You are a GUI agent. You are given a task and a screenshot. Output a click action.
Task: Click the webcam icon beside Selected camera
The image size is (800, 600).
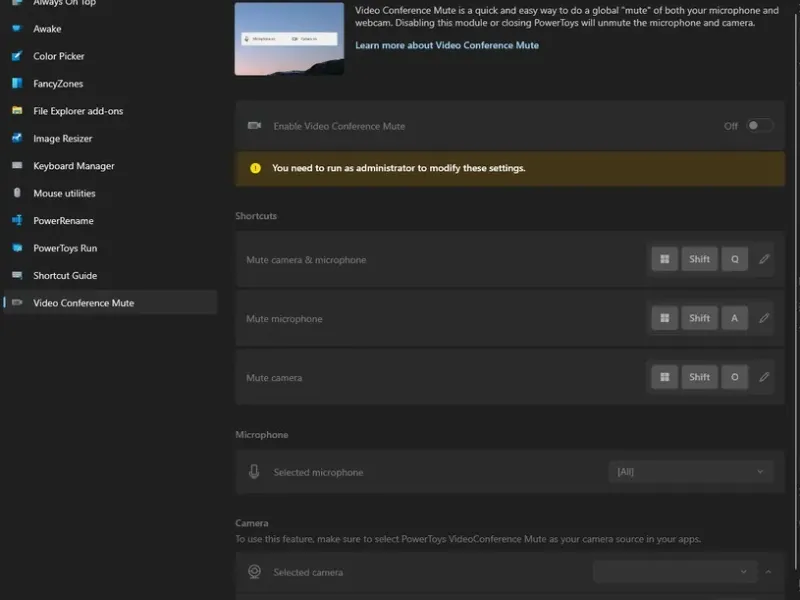point(254,572)
